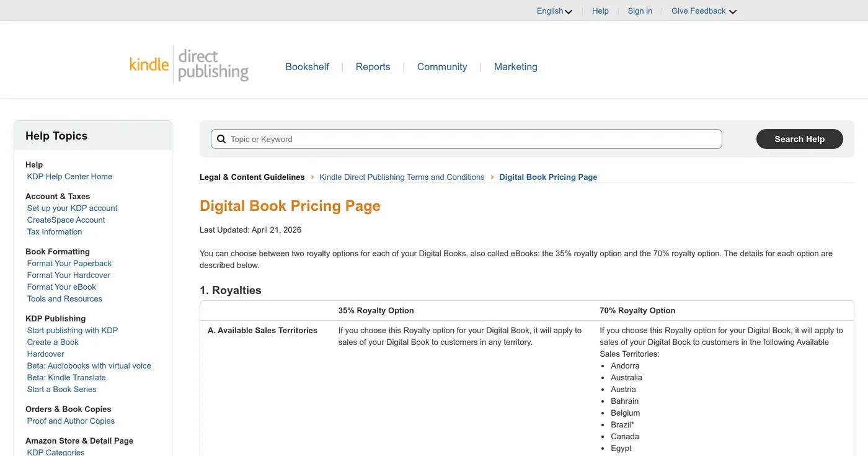Viewport: 868px width, 456px height.
Task: Open Format Your Paperback link
Action: pyautogui.click(x=69, y=264)
